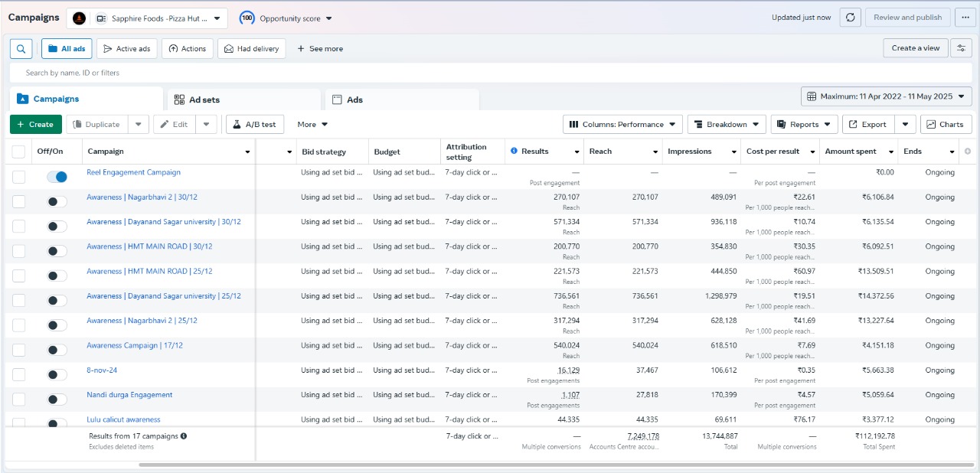Click the Charts button
Viewport: 980px width, 473px height.
[x=946, y=125]
